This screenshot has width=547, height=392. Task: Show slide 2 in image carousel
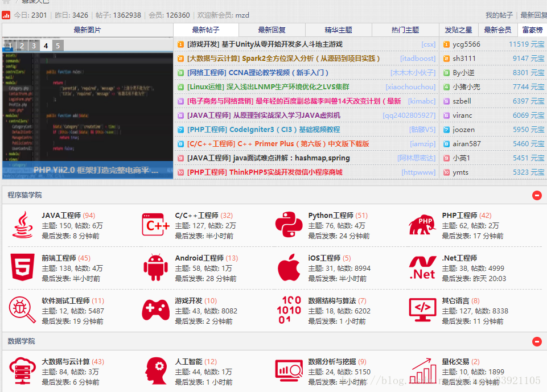tap(22, 46)
